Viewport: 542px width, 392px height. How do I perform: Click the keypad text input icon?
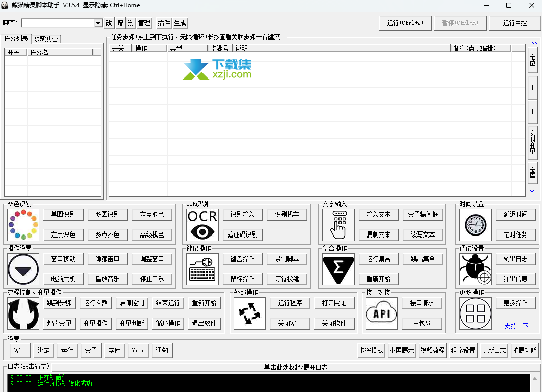338,225
